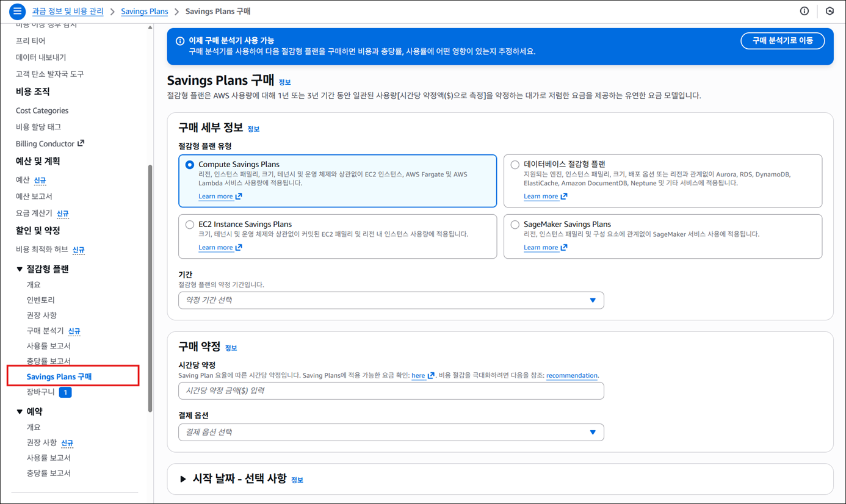The width and height of the screenshot is (846, 504).
Task: Click the 구매 분석기로 이동 button
Action: pyautogui.click(x=782, y=41)
